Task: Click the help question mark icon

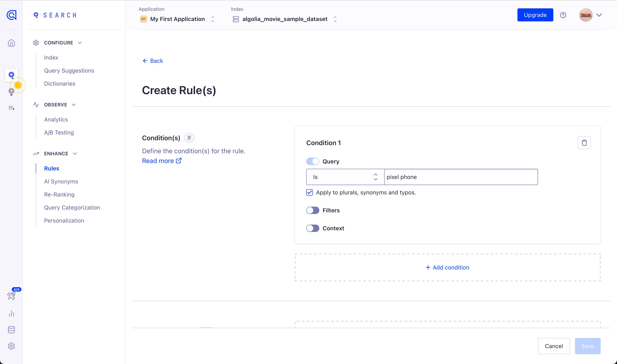Action: 563,15
